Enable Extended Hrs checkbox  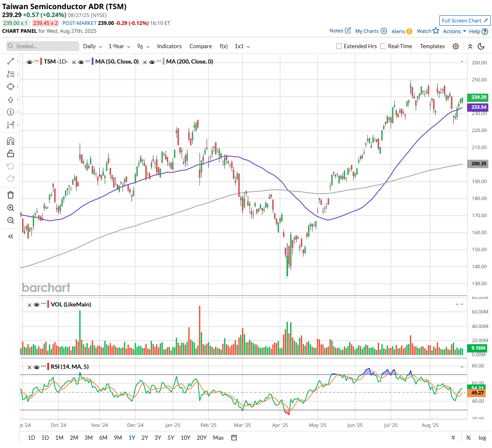pyautogui.click(x=339, y=46)
